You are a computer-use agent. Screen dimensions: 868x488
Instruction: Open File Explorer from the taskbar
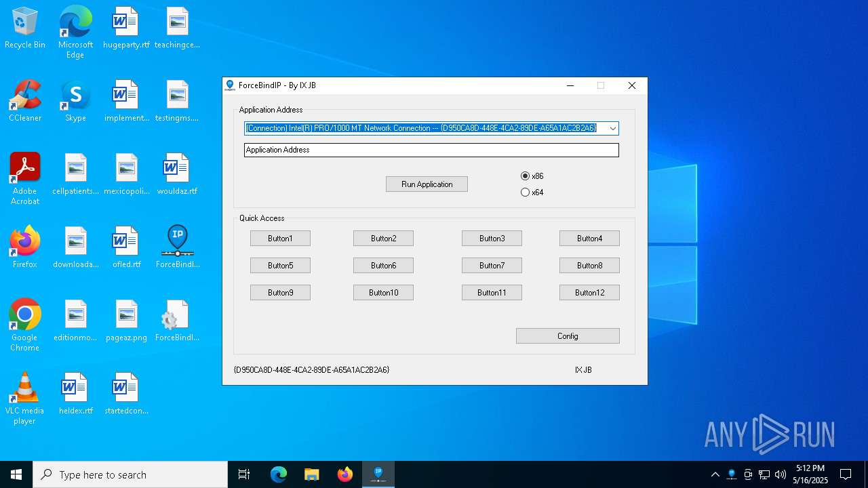pyautogui.click(x=311, y=474)
